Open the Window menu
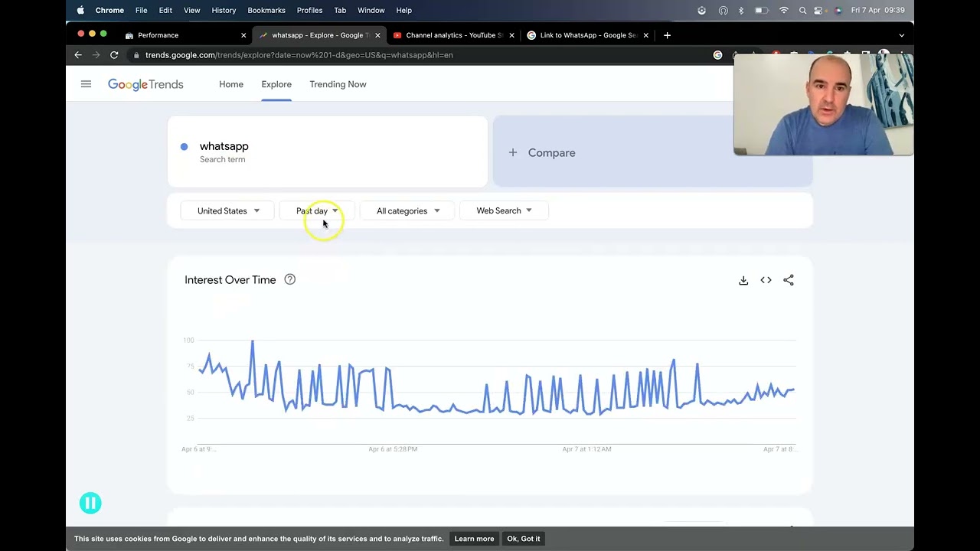Image resolution: width=980 pixels, height=551 pixels. pos(371,10)
